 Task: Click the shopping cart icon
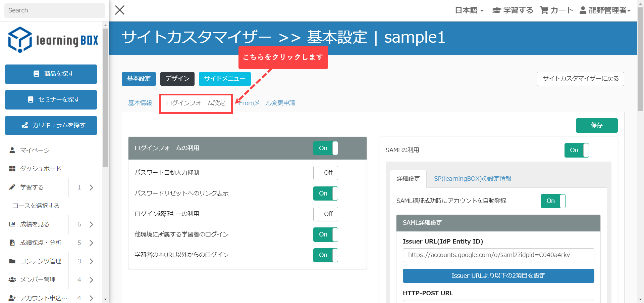(x=544, y=10)
